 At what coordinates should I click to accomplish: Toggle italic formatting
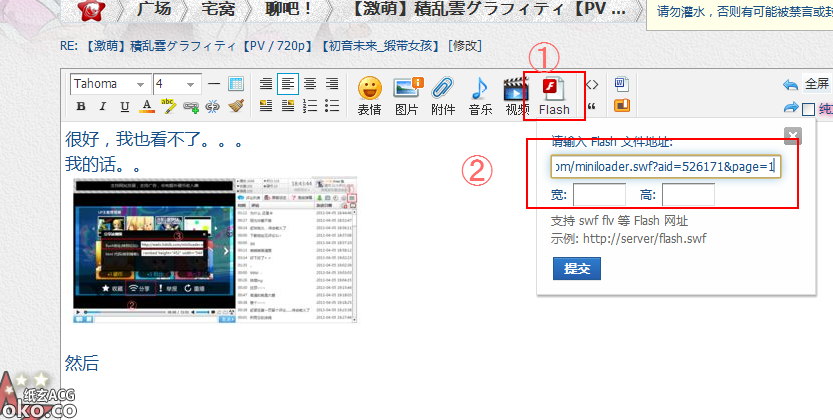(103, 107)
